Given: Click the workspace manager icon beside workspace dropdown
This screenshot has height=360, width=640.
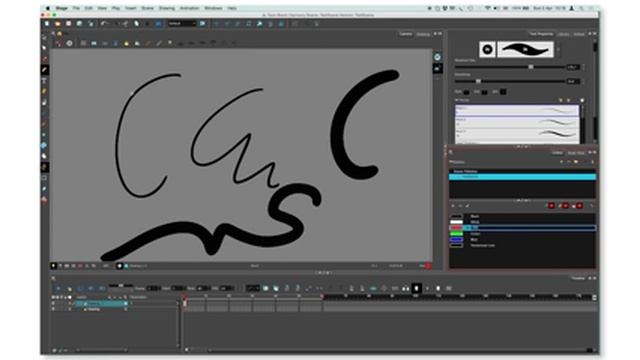Looking at the screenshot, I should coord(202,24).
